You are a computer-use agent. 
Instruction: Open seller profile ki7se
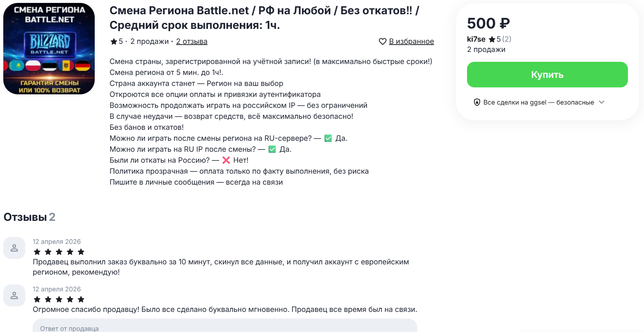point(476,39)
